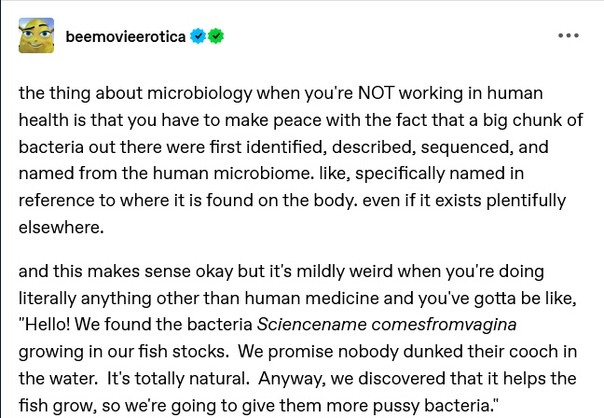Click the capitalized word NOT
Screen dimensions: 604x418
[x=376, y=93]
